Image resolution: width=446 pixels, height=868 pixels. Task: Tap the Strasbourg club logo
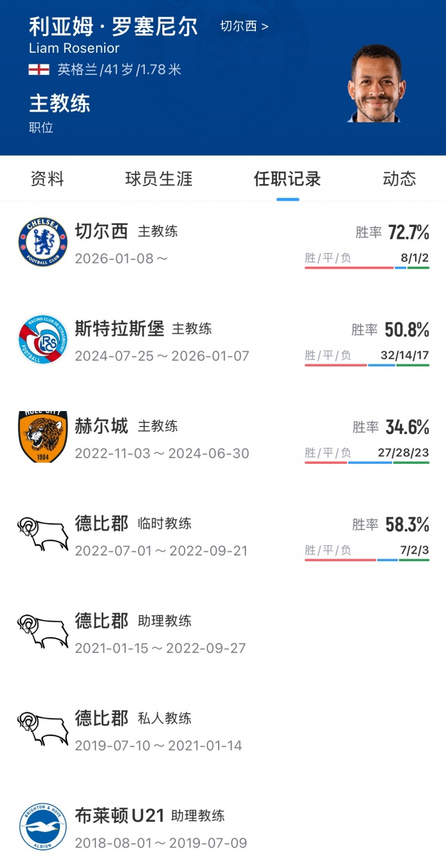[43, 339]
